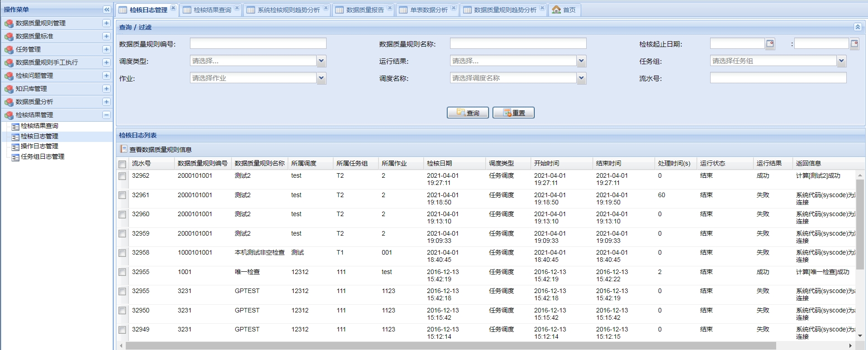The image size is (868, 350).
Task: Click the 检核结果查询 tree item icon
Action: point(15,127)
